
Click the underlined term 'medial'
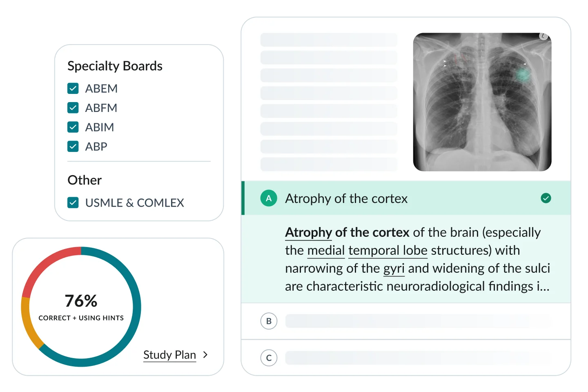tap(326, 250)
